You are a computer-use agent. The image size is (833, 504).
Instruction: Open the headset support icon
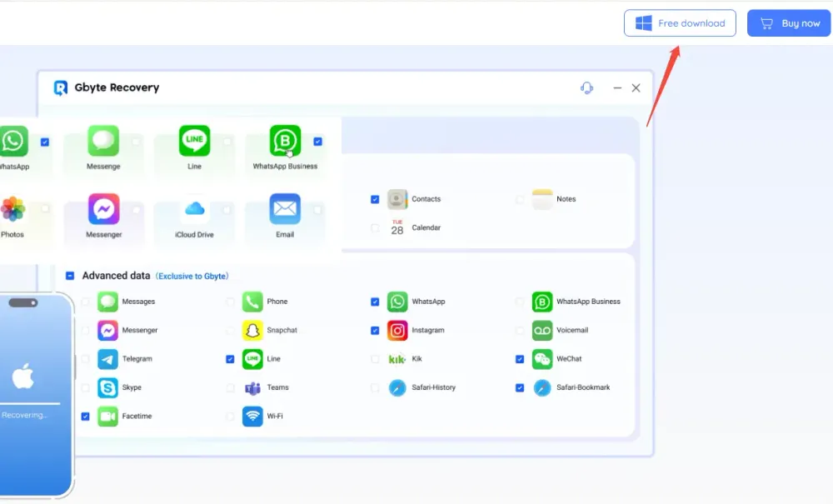tap(586, 87)
